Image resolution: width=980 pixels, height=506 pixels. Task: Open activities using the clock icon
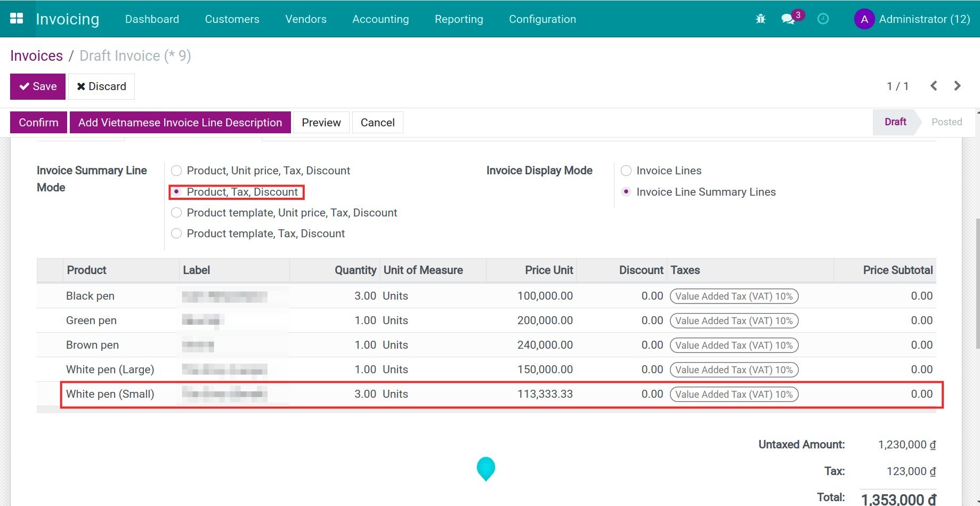click(823, 19)
